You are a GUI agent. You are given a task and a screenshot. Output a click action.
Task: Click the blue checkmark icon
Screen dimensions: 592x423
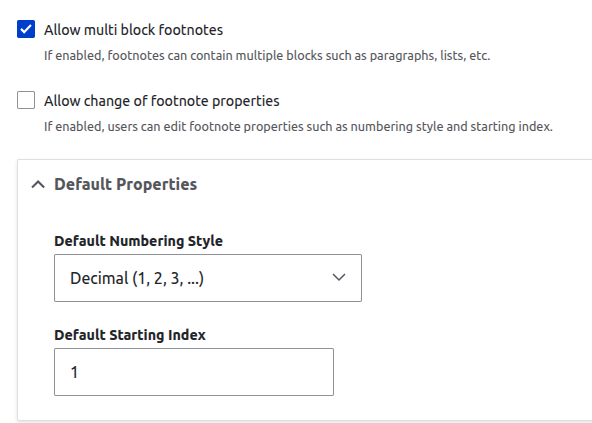click(26, 29)
